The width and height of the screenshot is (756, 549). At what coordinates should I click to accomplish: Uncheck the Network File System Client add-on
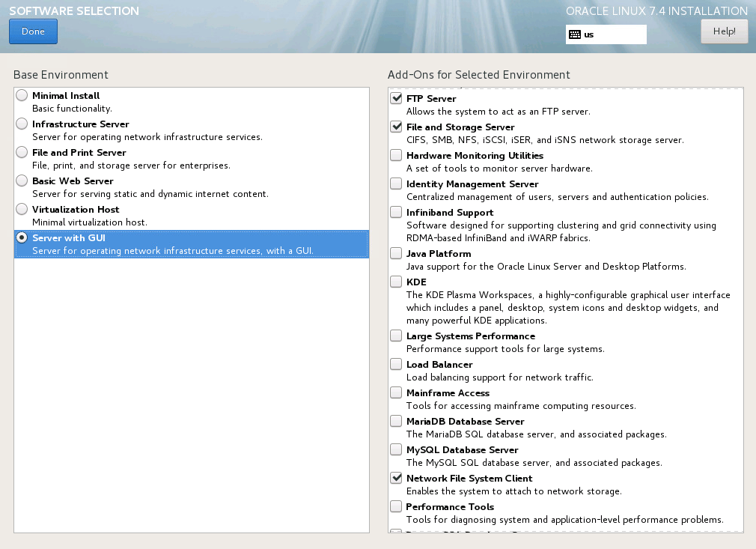coord(395,478)
